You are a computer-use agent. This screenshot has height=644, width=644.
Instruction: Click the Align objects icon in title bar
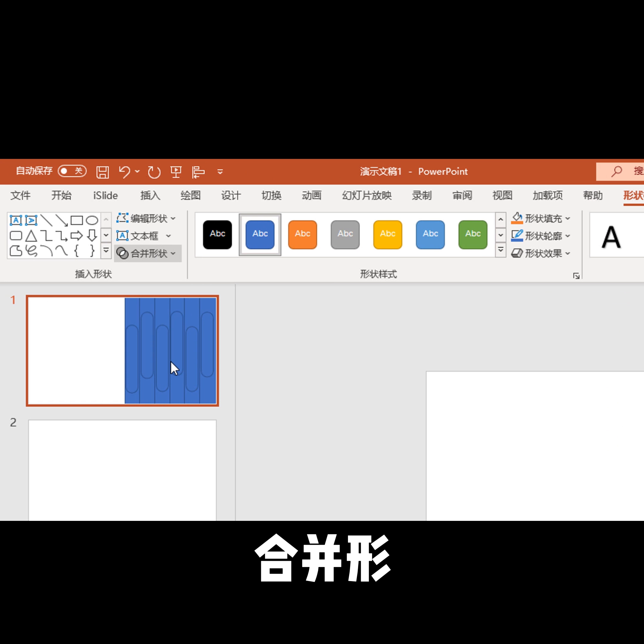coord(198,172)
